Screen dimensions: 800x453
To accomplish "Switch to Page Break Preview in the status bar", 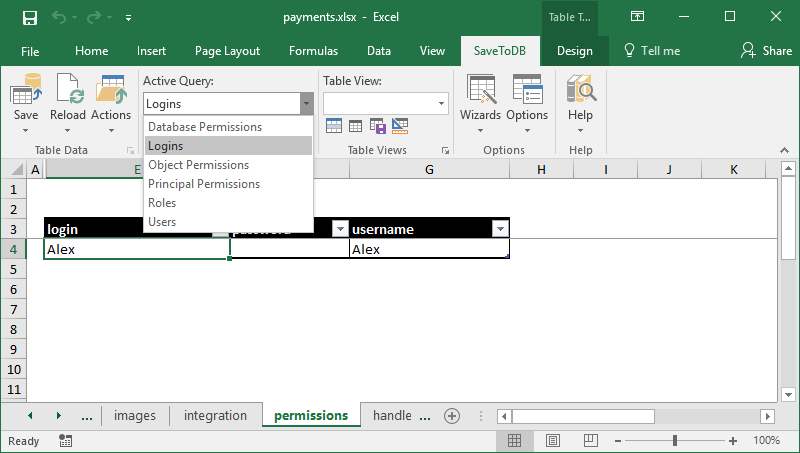I will coord(590,440).
